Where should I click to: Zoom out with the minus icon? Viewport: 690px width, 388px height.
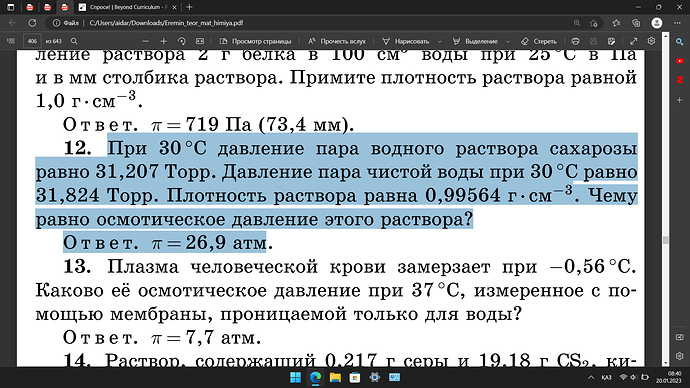(146, 41)
